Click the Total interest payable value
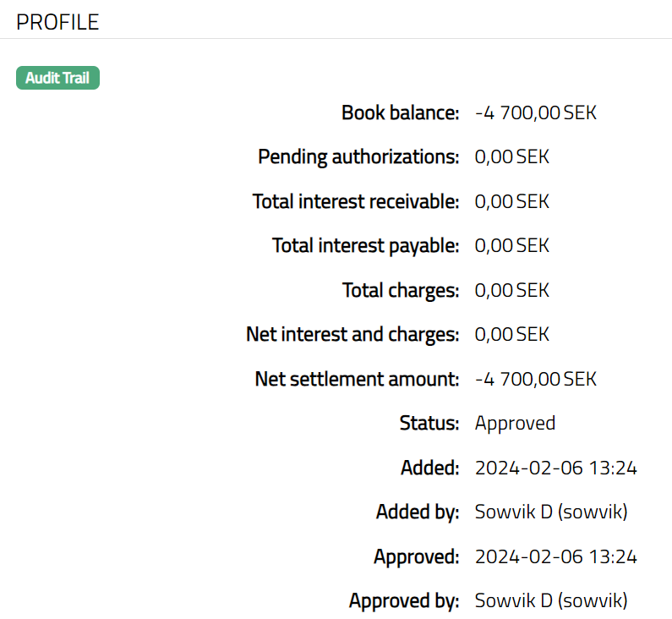 click(x=511, y=246)
